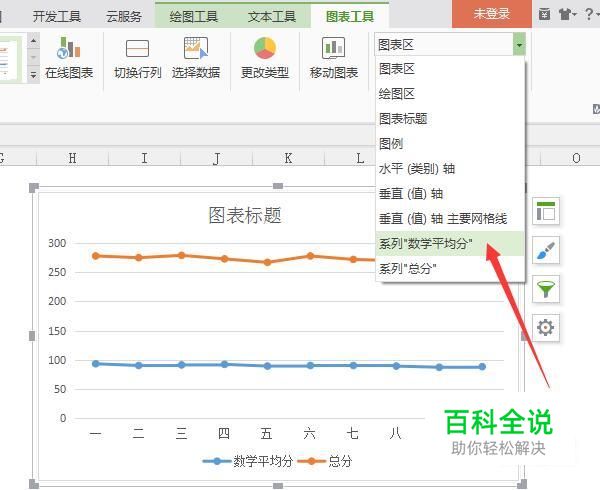Switch to the 绘图工具 tab
Image resolution: width=600 pixels, height=490 pixels.
pos(194,16)
